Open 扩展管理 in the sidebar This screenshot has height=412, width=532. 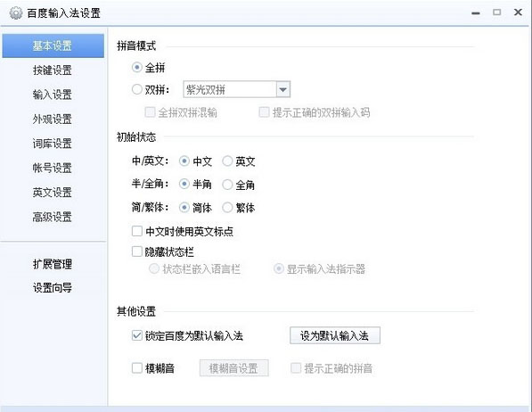tap(53, 264)
